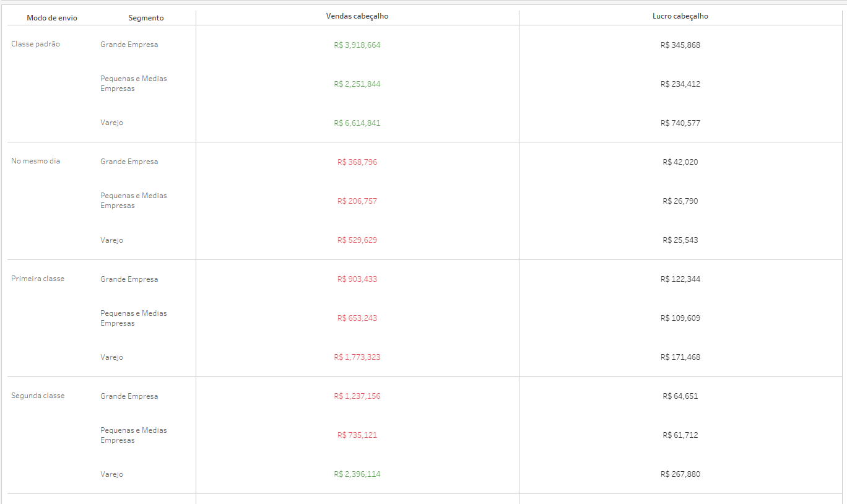Click sales value R$ 3,918,664
The width and height of the screenshot is (847, 504).
tap(357, 45)
